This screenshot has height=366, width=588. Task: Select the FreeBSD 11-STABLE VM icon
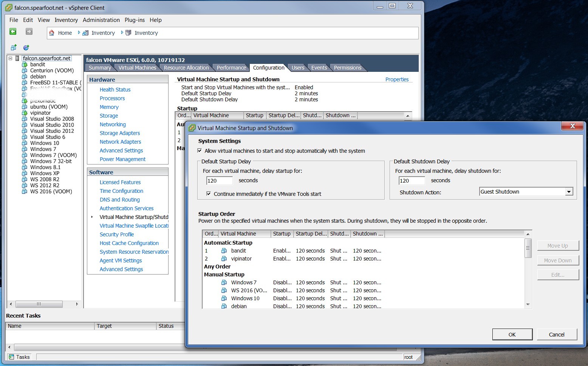tap(25, 83)
